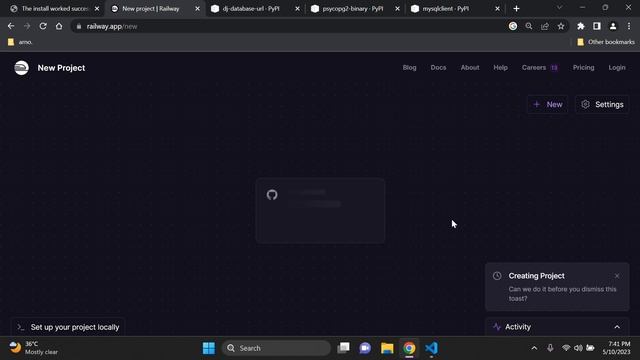
Task: Go to the browser home page
Action: 59,26
